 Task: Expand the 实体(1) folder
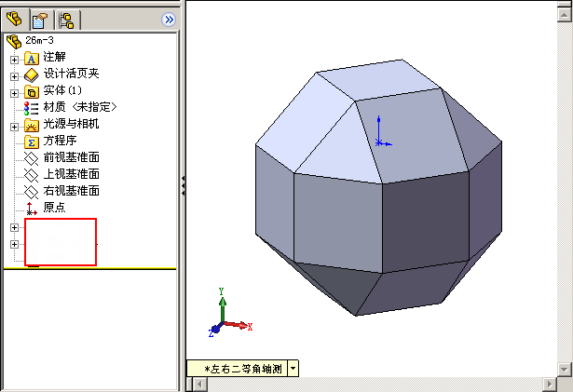pyautogui.click(x=14, y=93)
